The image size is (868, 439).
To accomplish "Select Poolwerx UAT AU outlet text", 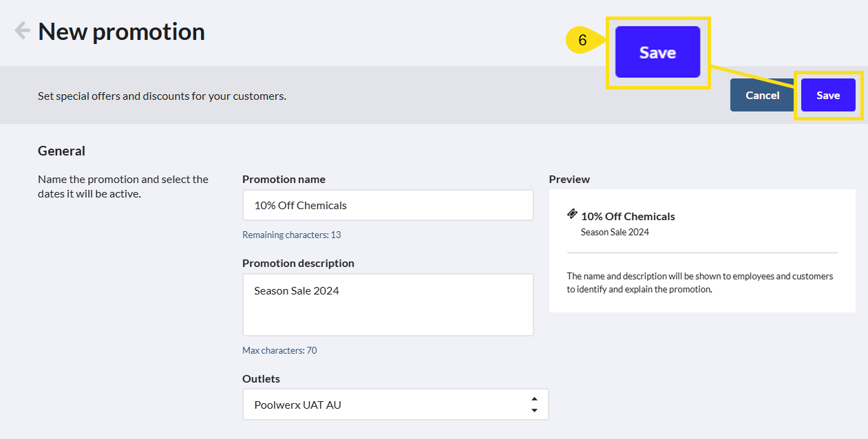I will coord(297,405).
